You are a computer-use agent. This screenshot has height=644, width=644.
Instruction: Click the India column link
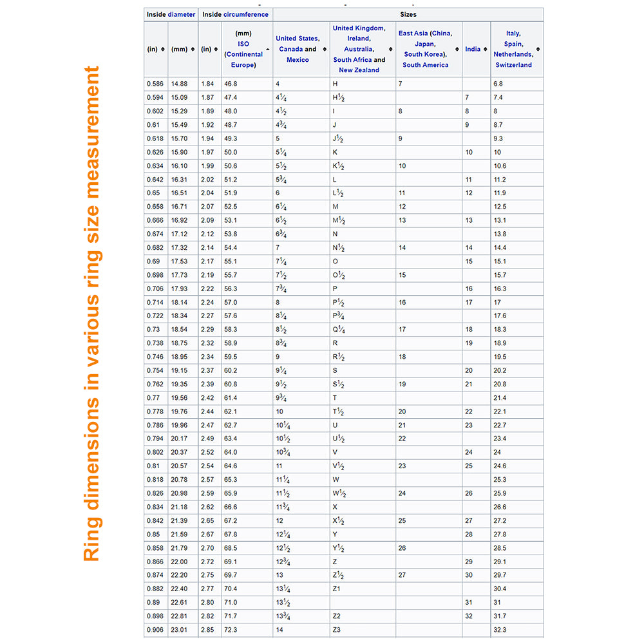pyautogui.click(x=472, y=49)
